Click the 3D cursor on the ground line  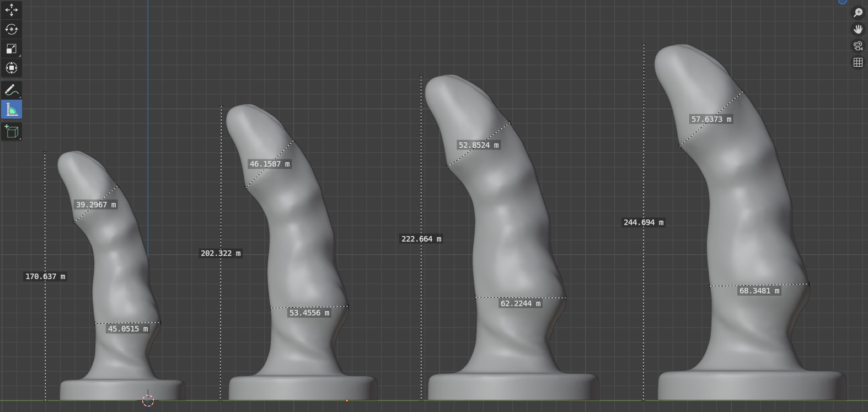click(148, 400)
